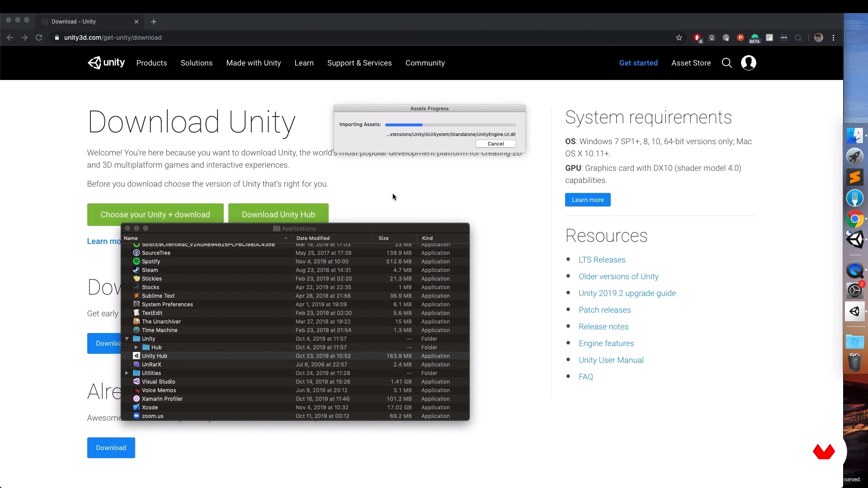
Task: Open Support & Services menu
Action: pyautogui.click(x=359, y=63)
